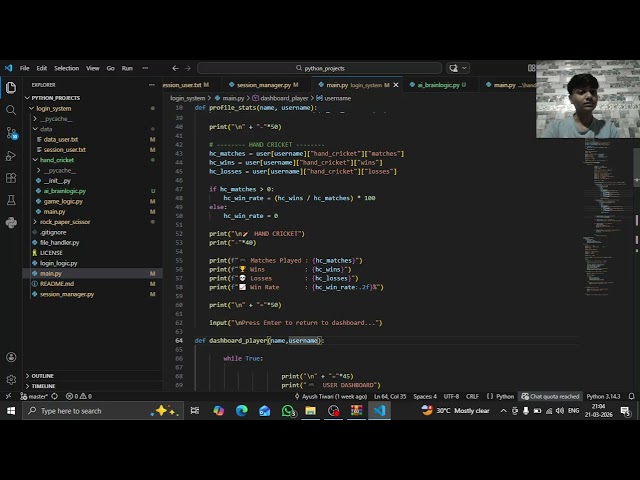The height and width of the screenshot is (480, 640).
Task: Open README.md in the explorer
Action: tap(57, 284)
